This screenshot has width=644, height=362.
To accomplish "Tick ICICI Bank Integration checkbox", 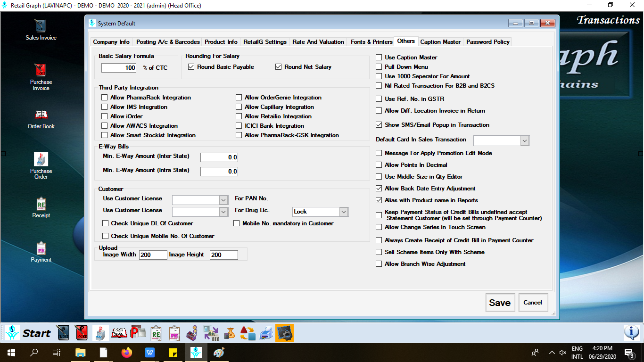I will pyautogui.click(x=239, y=126).
